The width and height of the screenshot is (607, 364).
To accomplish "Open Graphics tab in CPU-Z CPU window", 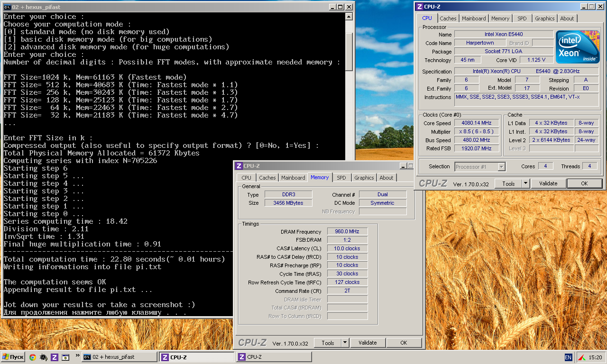I will tap(544, 18).
